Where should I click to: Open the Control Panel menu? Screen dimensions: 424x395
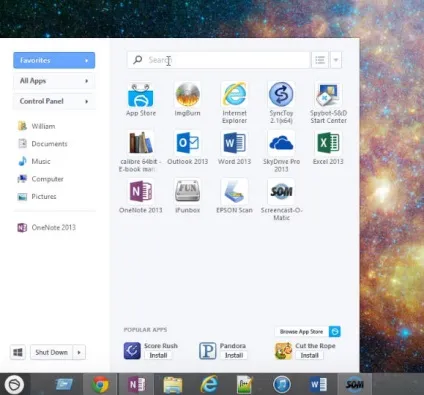54,101
